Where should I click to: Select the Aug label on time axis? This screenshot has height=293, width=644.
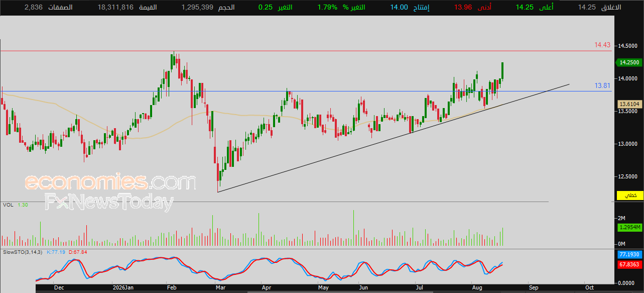tap(477, 288)
